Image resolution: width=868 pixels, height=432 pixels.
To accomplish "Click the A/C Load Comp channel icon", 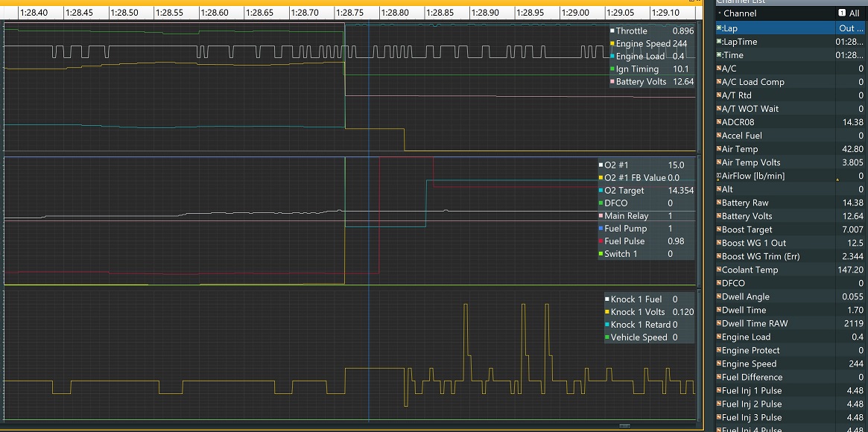I will click(719, 82).
